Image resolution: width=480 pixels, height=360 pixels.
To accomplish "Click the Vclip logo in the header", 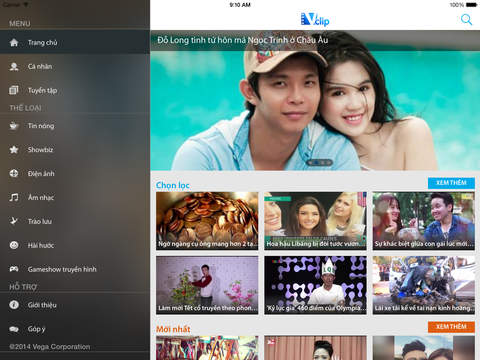I will click(315, 19).
